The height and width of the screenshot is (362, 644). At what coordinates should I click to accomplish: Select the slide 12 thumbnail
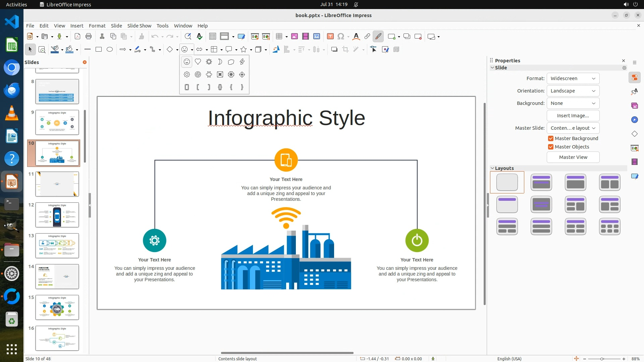coord(57,215)
